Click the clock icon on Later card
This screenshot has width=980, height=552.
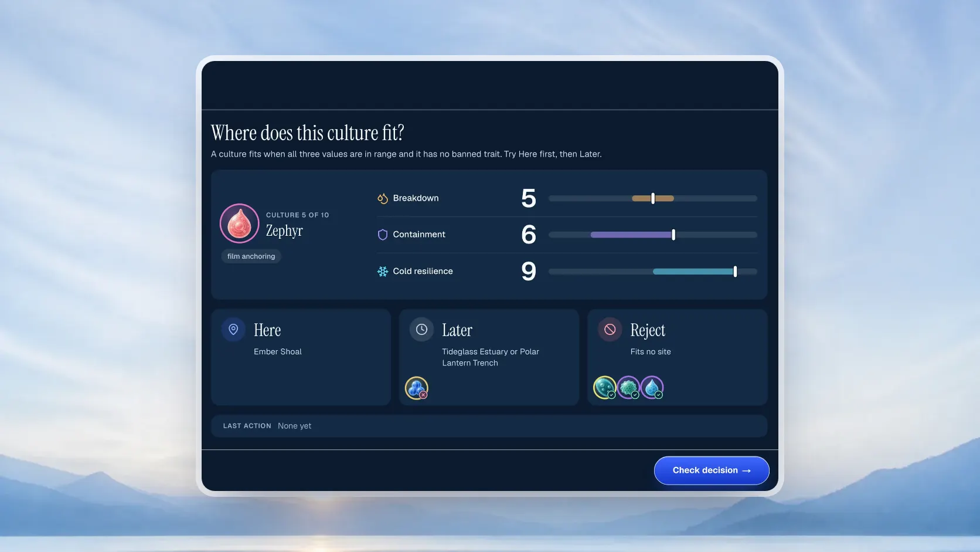pos(421,330)
